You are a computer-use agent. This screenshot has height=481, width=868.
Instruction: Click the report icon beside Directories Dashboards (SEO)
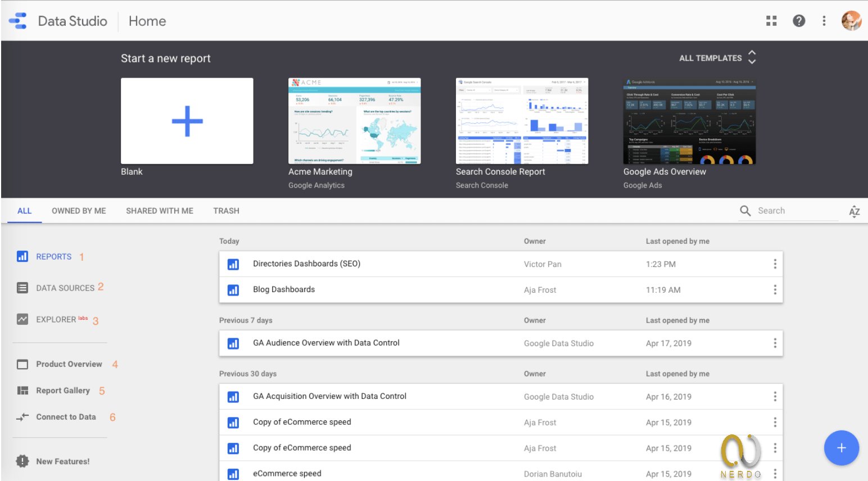click(233, 264)
